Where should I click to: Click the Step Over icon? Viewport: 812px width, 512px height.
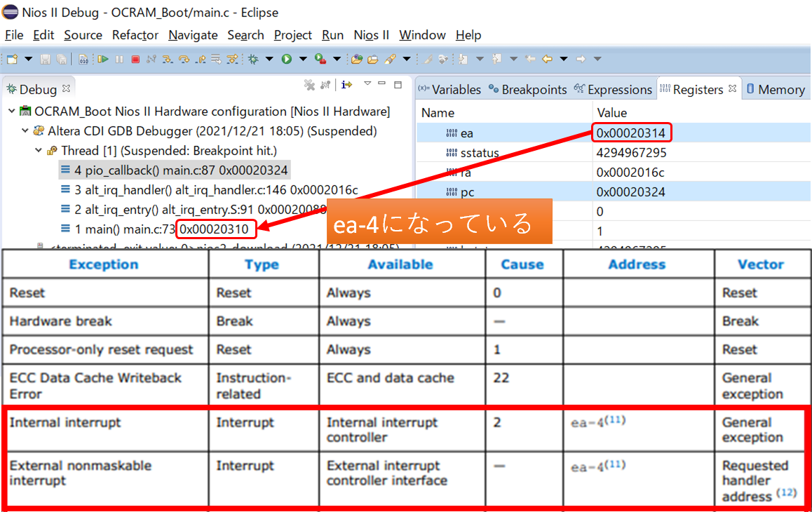coord(184,60)
